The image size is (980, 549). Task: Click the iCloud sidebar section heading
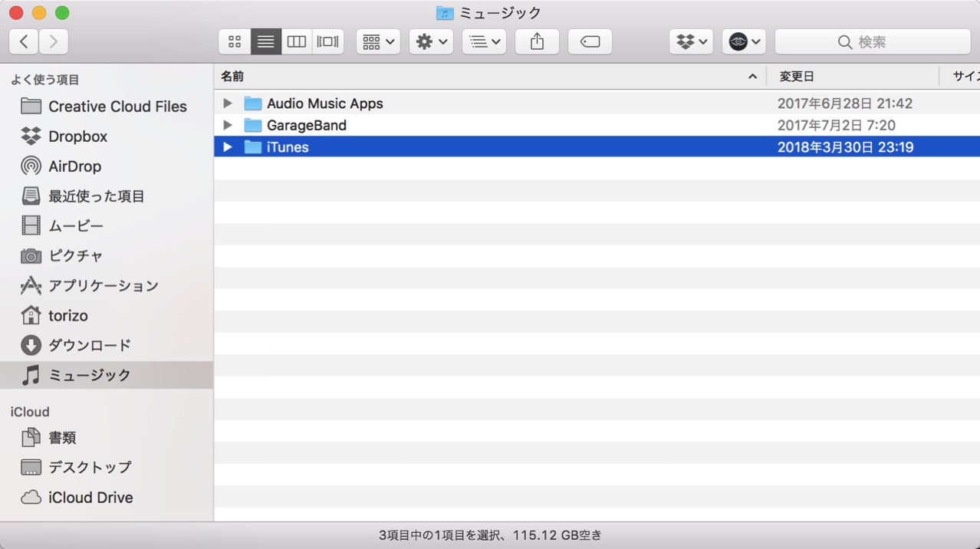point(30,412)
